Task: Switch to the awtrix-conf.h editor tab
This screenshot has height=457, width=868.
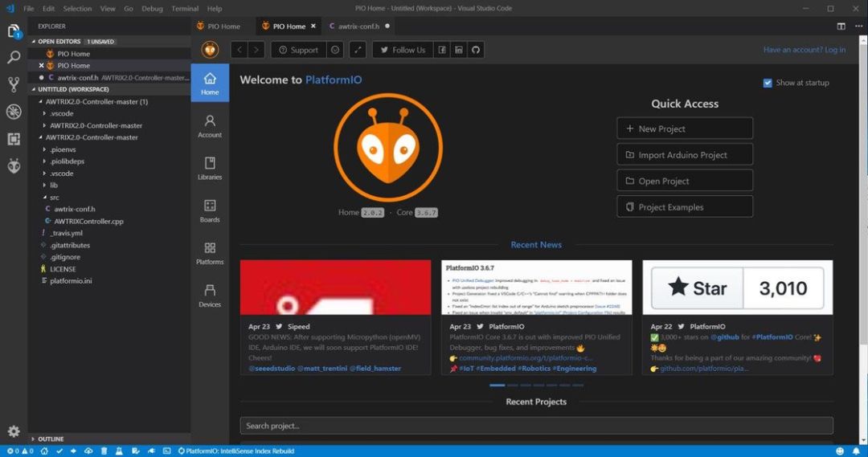Action: 359,26
